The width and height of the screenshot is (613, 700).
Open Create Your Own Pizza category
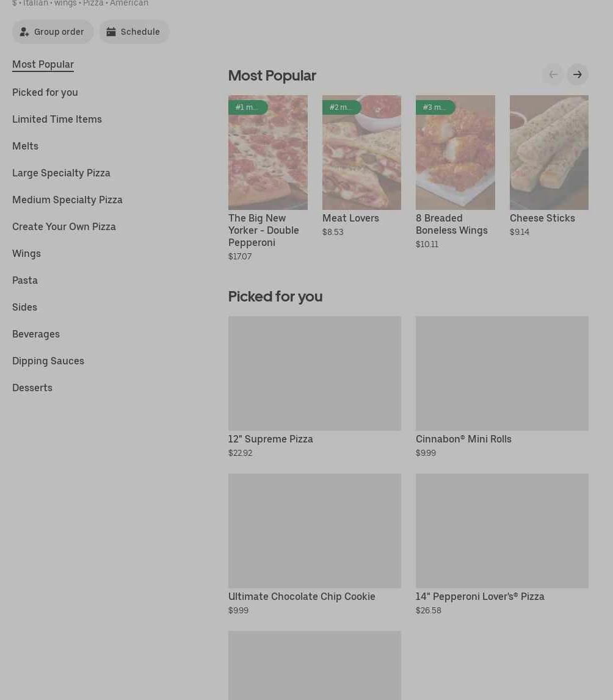click(x=64, y=226)
